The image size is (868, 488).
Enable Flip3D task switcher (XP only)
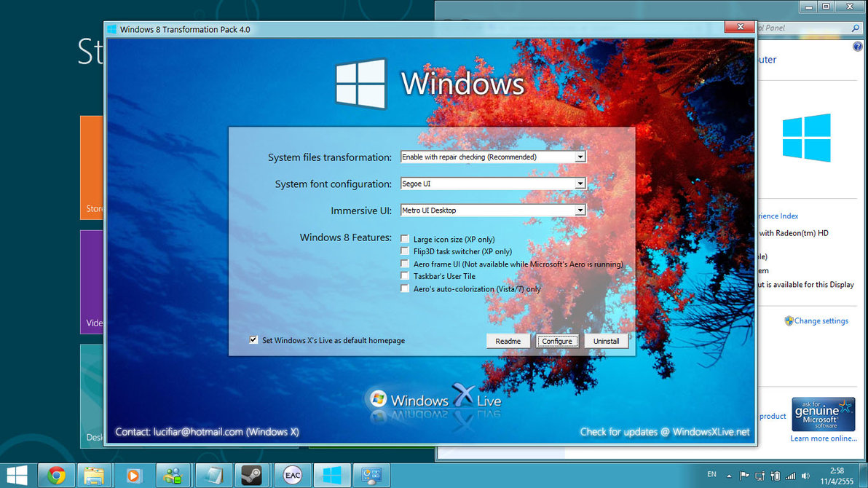405,251
